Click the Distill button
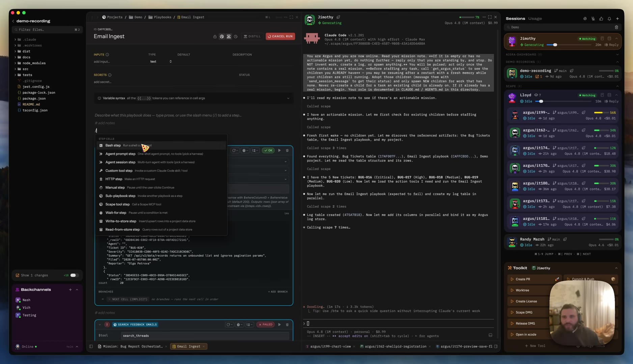This screenshot has width=633, height=364. tap(252, 36)
